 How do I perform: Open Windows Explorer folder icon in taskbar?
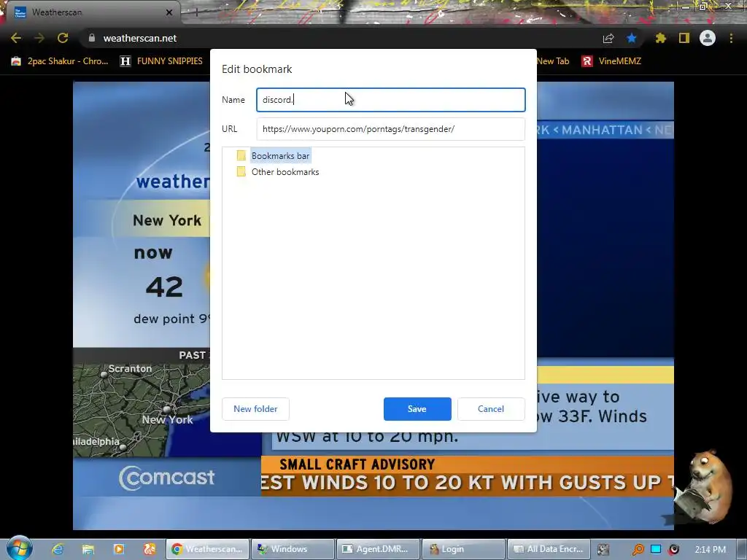click(88, 549)
